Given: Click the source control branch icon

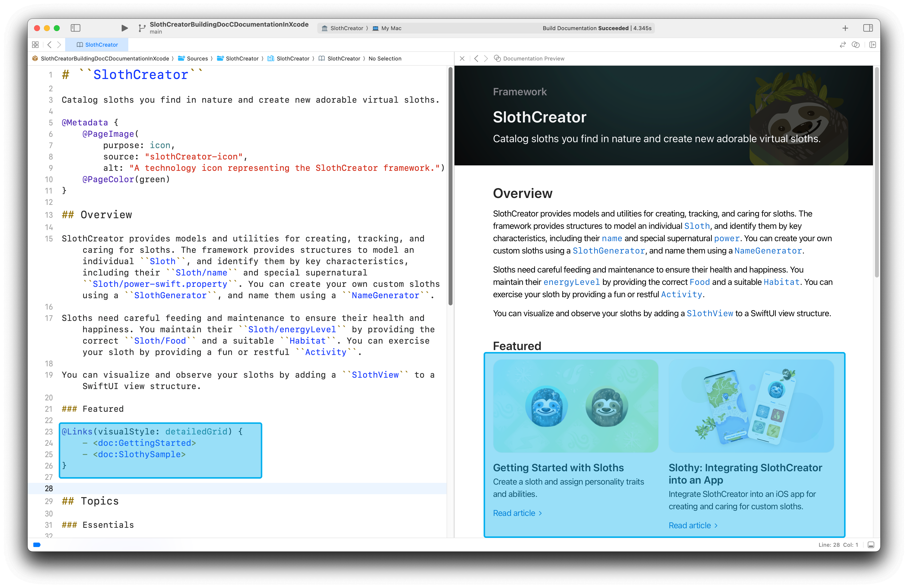Looking at the screenshot, I should (x=142, y=28).
